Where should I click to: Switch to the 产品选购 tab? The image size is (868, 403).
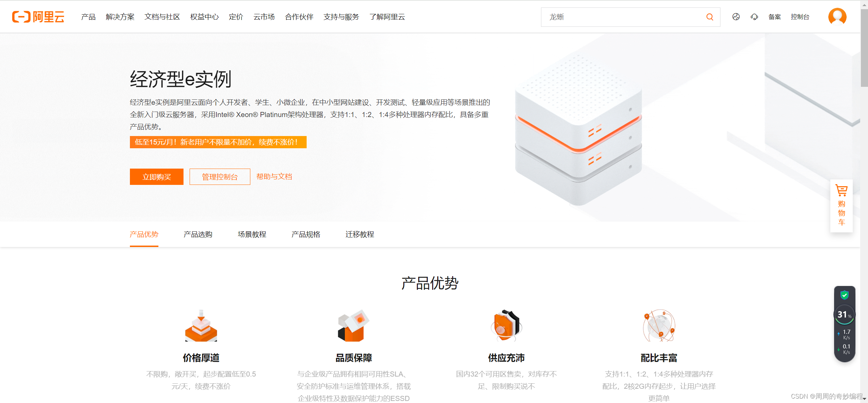pyautogui.click(x=198, y=234)
